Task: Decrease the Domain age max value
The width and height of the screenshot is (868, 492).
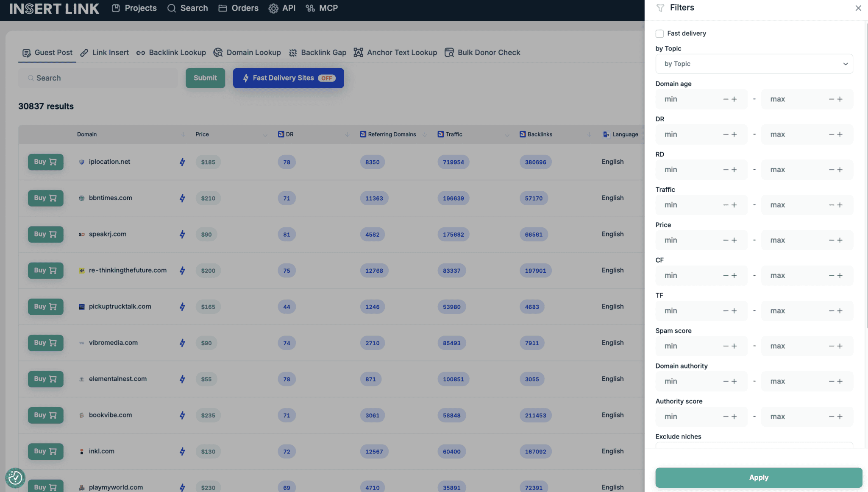Action: tap(831, 99)
